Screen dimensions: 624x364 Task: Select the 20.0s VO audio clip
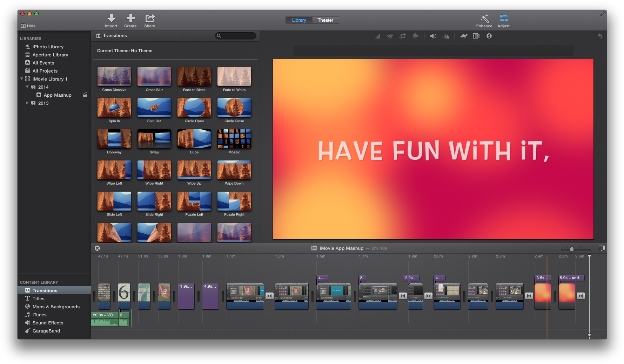tap(105, 319)
